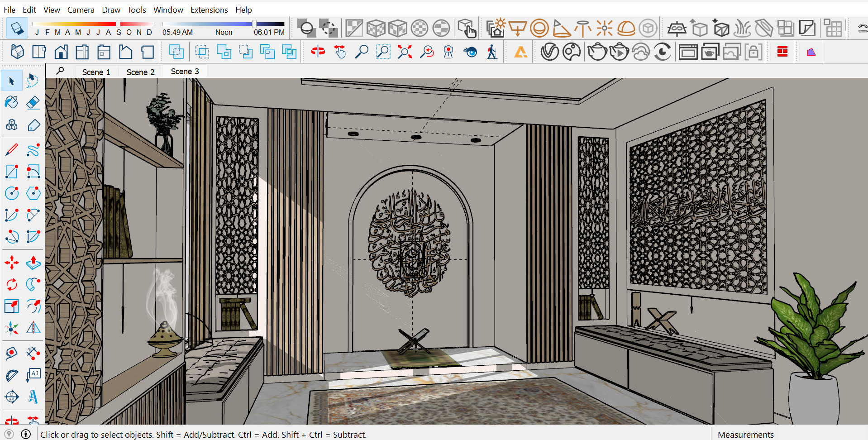This screenshot has height=440, width=868.
Task: Toggle shadows on or off
Action: (17, 28)
